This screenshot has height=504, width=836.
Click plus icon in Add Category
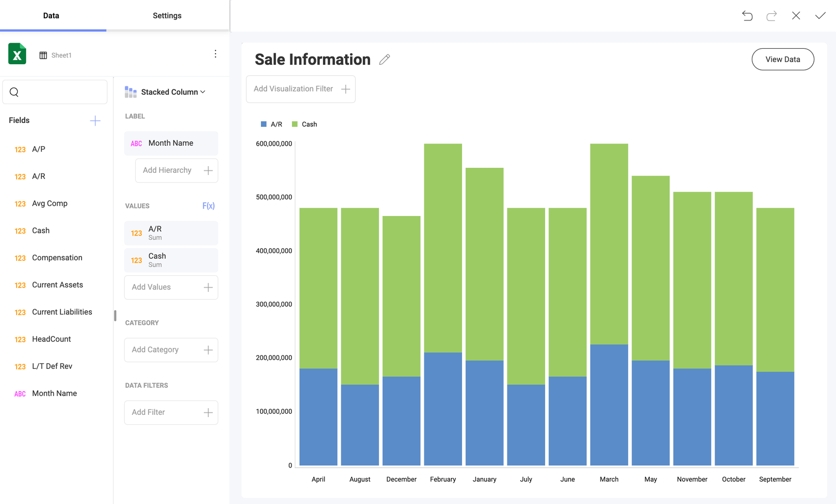click(208, 350)
